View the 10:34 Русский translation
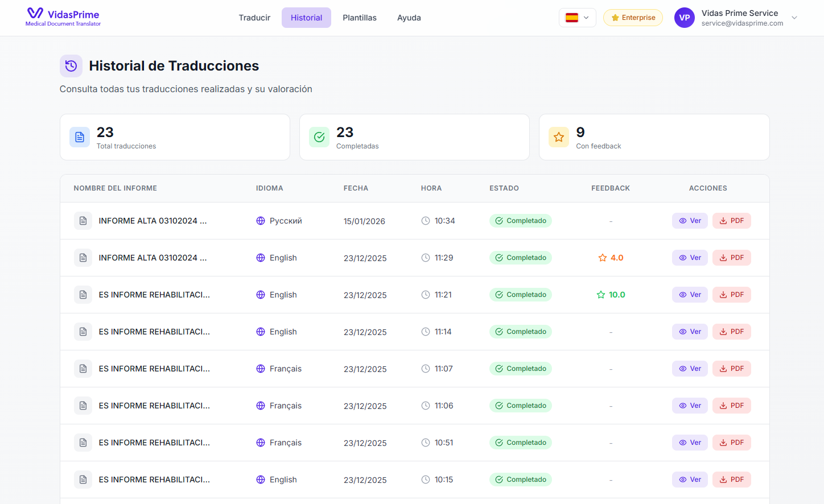Screen dimensions: 824x504 click(x=690, y=221)
